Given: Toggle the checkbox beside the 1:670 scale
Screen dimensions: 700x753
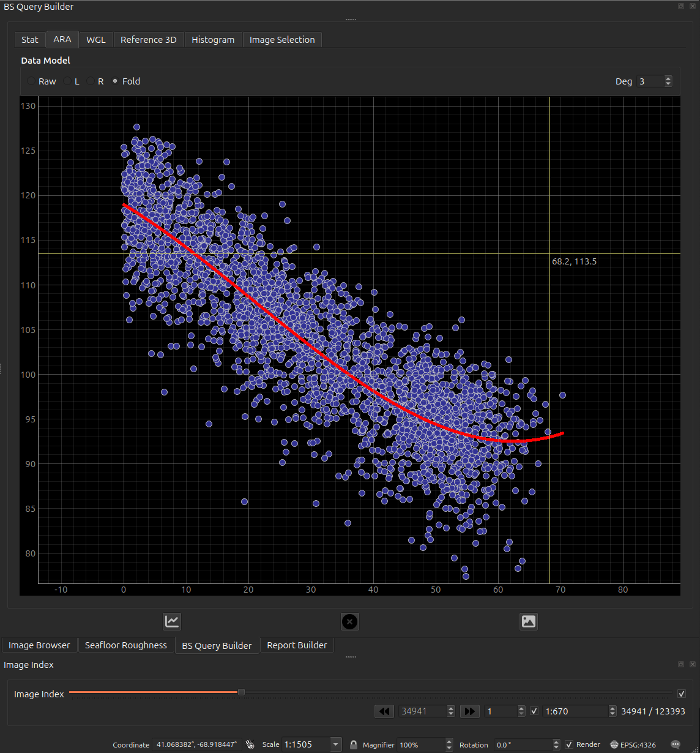Looking at the screenshot, I should click(534, 711).
